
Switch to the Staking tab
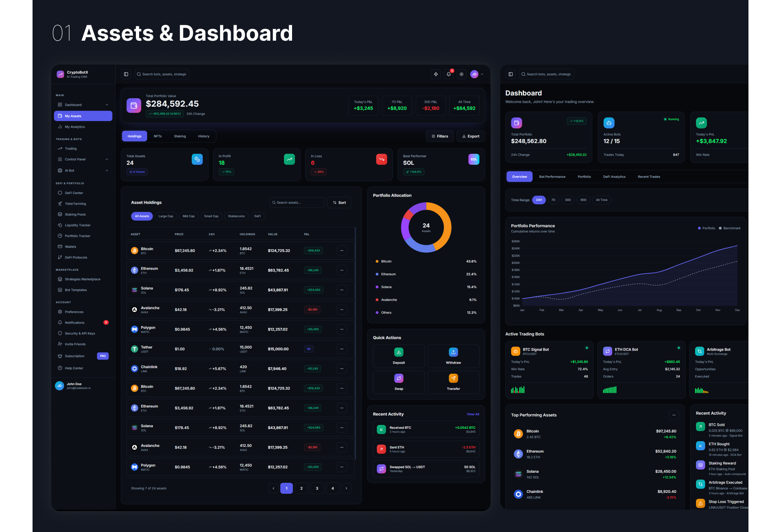tap(180, 136)
